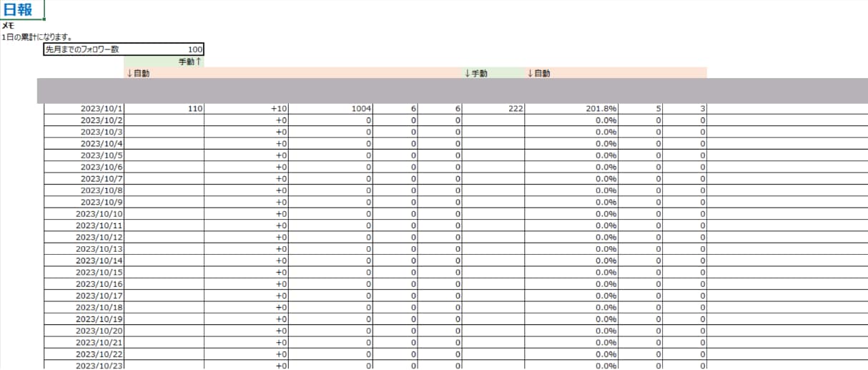Select the date cell 2023/10/8
868x370 pixels.
(x=84, y=190)
